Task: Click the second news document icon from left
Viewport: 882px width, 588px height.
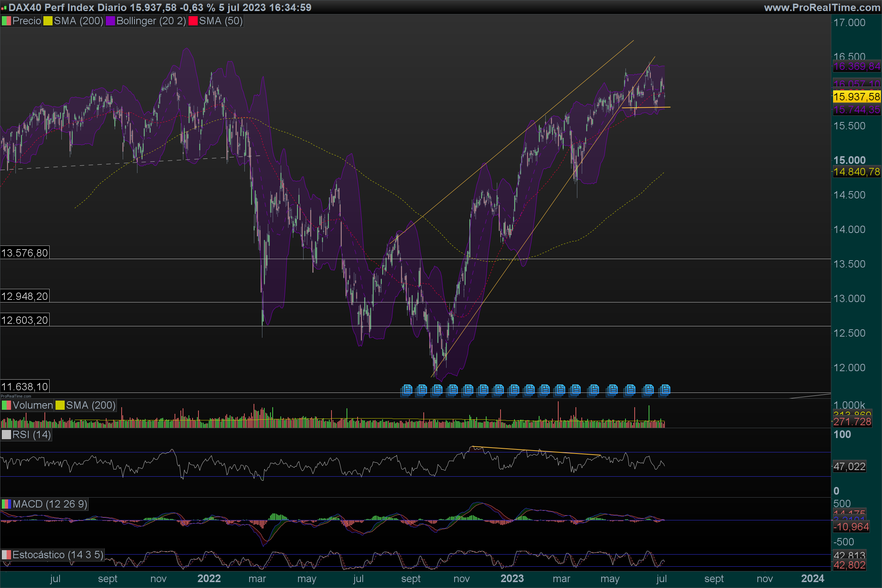Action: click(x=422, y=390)
